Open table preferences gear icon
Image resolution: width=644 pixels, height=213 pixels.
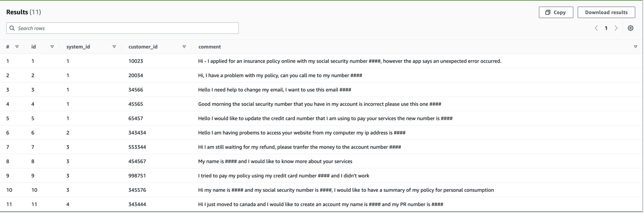(630, 28)
